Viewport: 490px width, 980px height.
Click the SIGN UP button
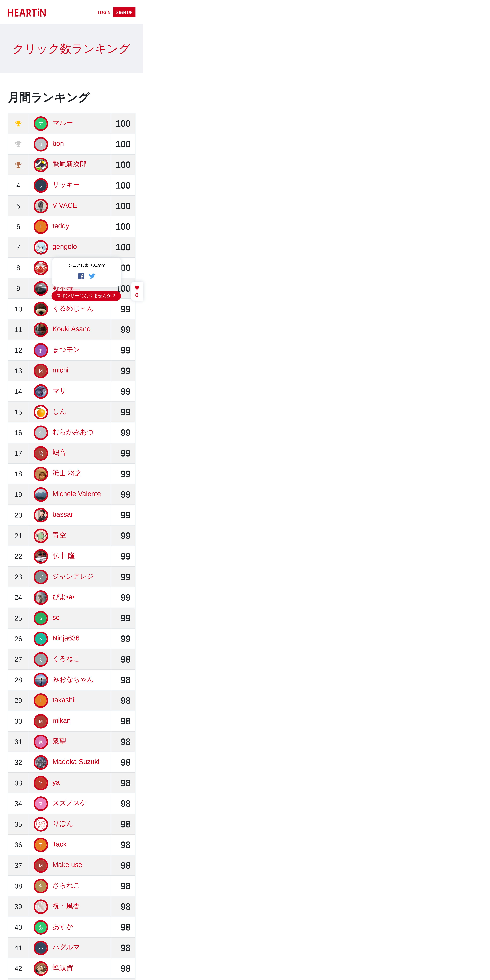point(124,12)
